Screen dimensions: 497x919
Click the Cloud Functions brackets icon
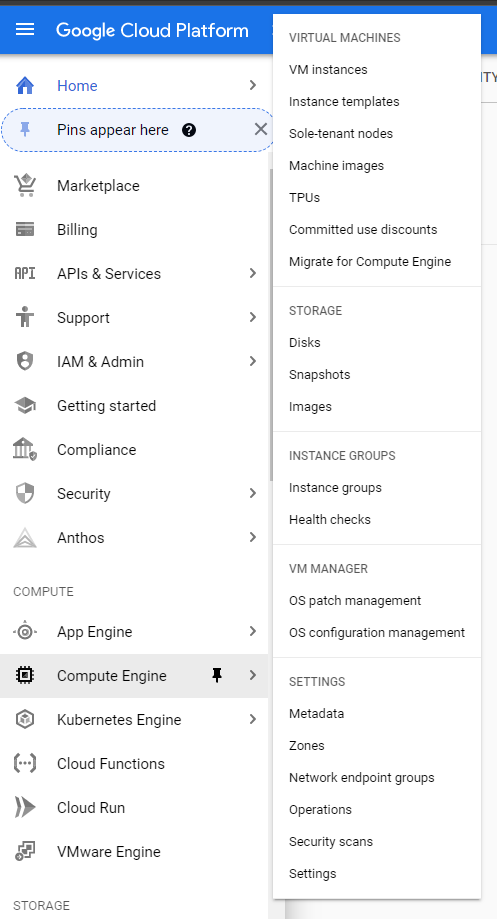pyautogui.click(x=25, y=764)
